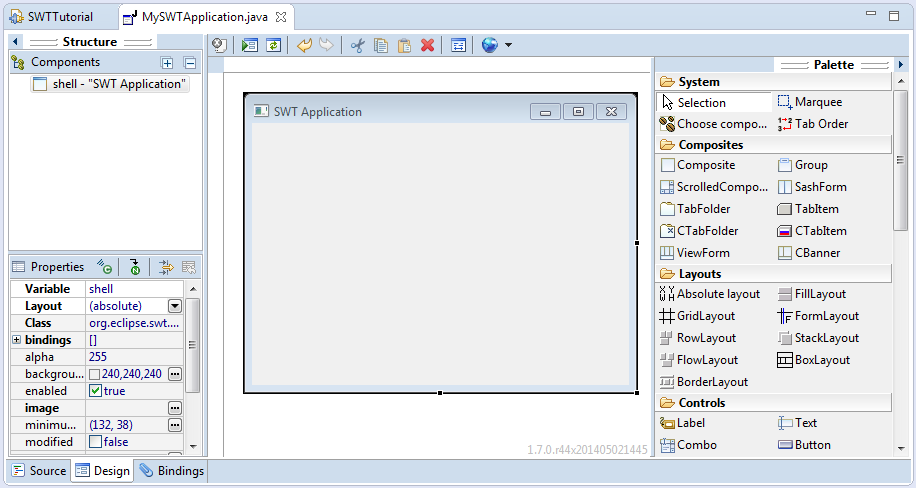Click the globe externalize strings icon
The image size is (916, 488).
[x=490, y=45]
